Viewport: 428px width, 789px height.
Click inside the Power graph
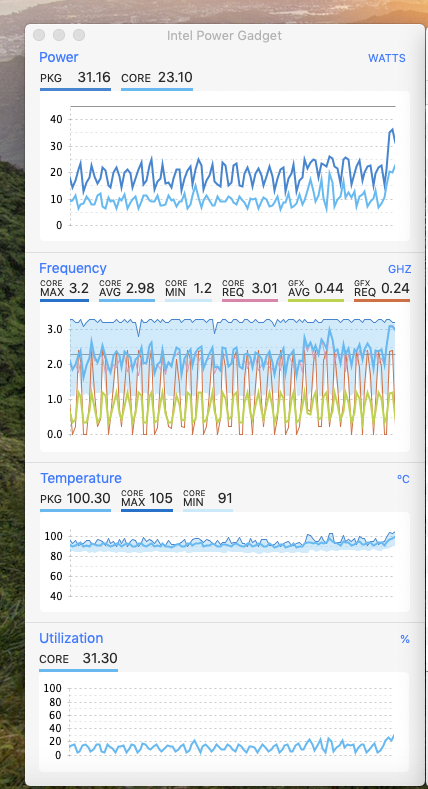(224, 166)
